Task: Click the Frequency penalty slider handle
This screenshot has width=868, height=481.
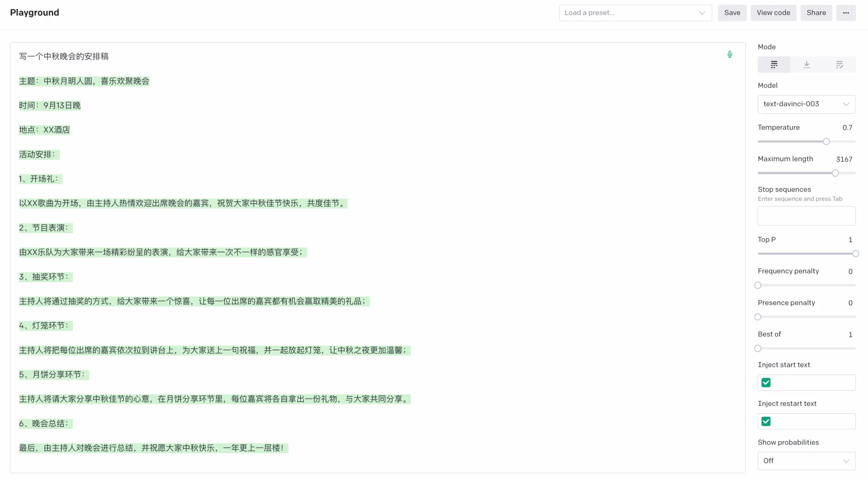Action: pos(758,285)
